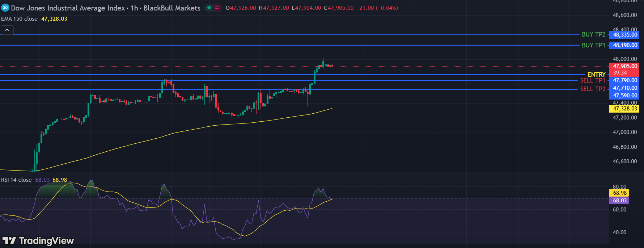This screenshot has width=644, height=248.
Task: Select the EMA 150 close legend label
Action: click(x=20, y=19)
